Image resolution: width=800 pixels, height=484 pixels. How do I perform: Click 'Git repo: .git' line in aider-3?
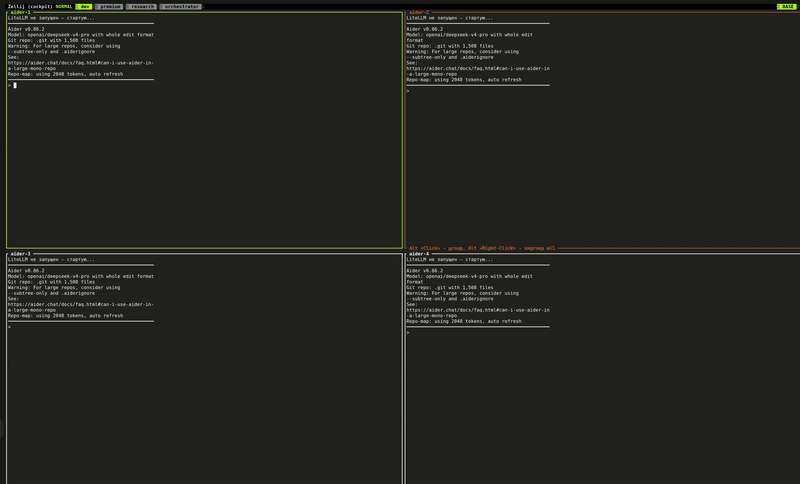pos(51,282)
